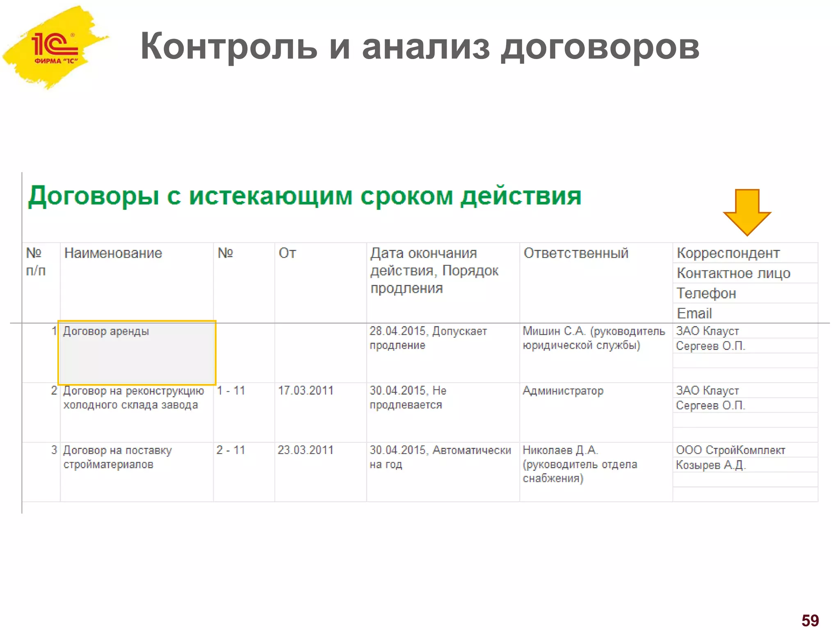Screen dimensions: 840x630
Task: Click the "От" column header
Action: (320, 283)
